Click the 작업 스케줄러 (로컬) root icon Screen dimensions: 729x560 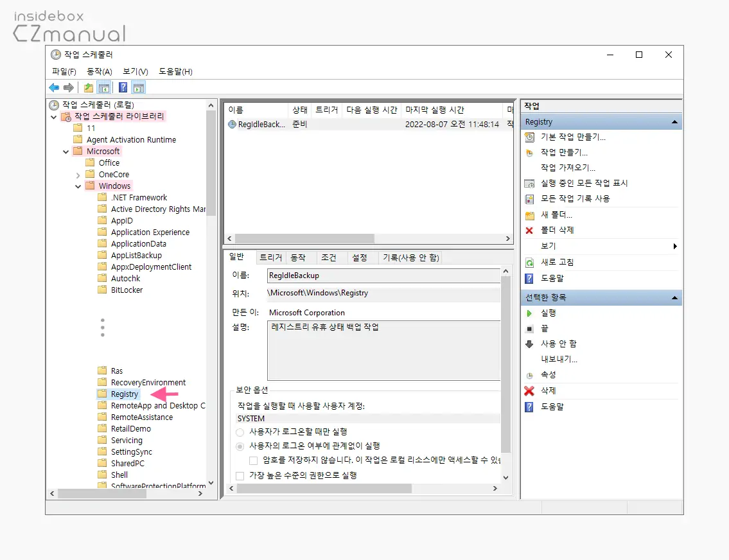pos(54,105)
